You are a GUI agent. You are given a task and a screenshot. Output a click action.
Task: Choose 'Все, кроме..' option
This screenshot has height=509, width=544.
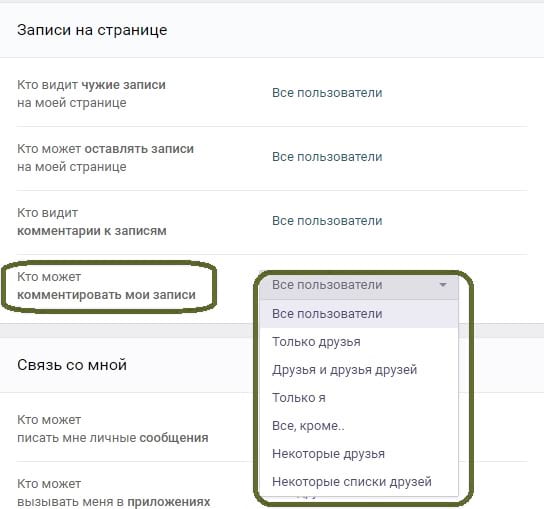359,426
